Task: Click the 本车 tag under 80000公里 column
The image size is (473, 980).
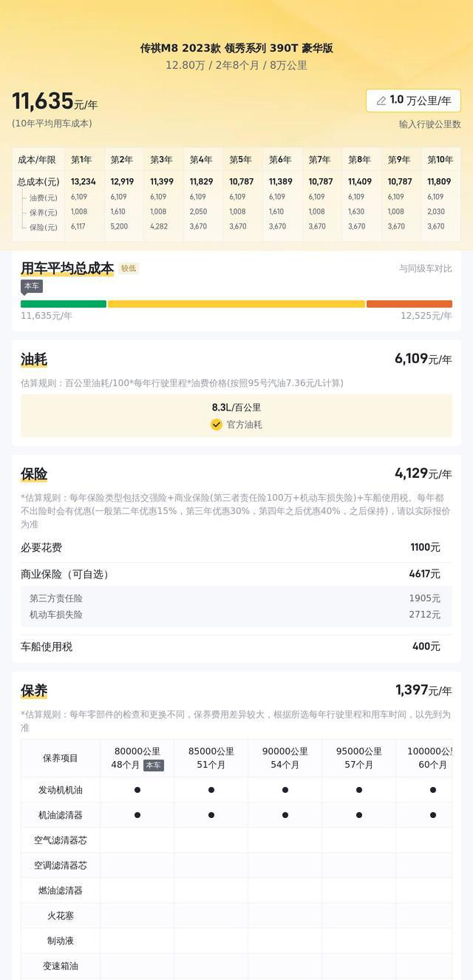Action: point(153,766)
